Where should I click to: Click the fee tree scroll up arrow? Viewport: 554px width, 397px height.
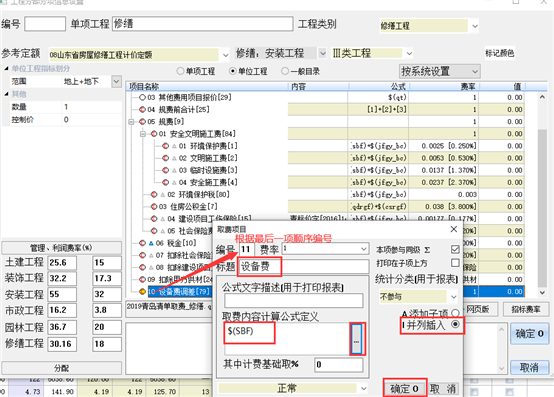coord(542,97)
